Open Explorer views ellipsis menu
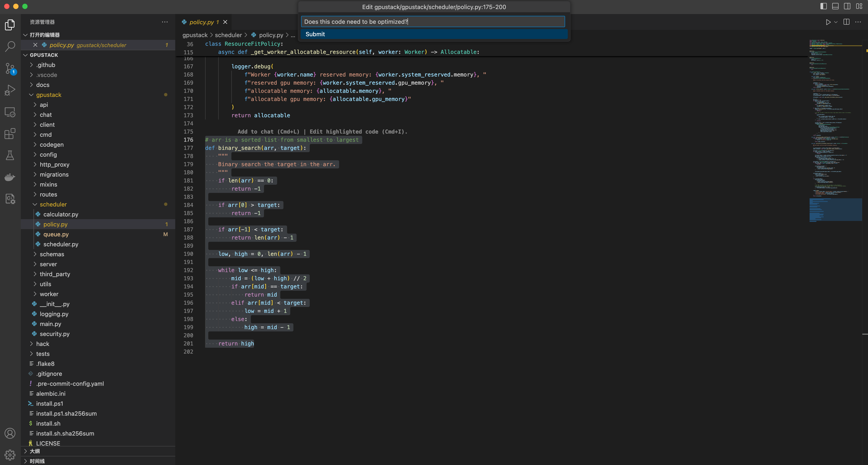Image resolution: width=868 pixels, height=465 pixels. [165, 22]
